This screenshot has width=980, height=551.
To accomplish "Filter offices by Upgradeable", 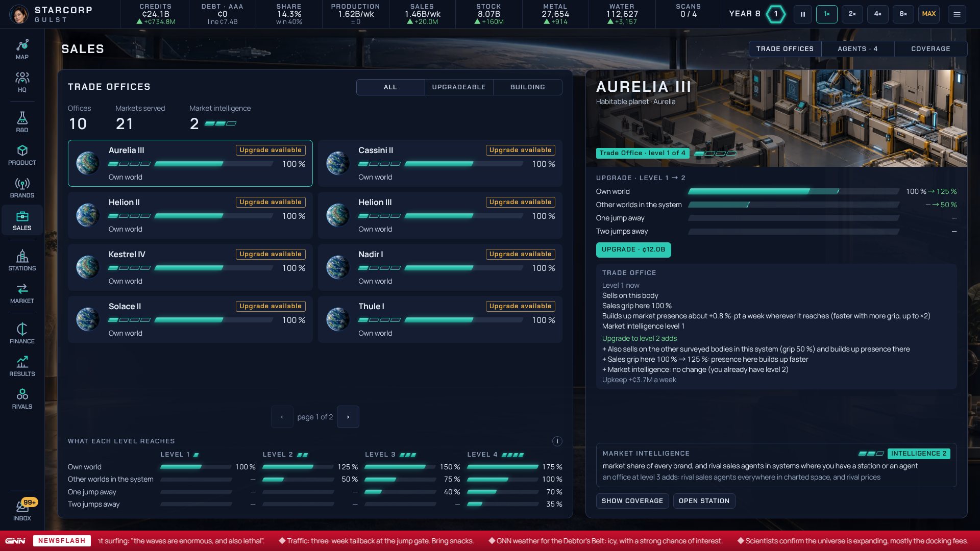I will click(x=459, y=87).
